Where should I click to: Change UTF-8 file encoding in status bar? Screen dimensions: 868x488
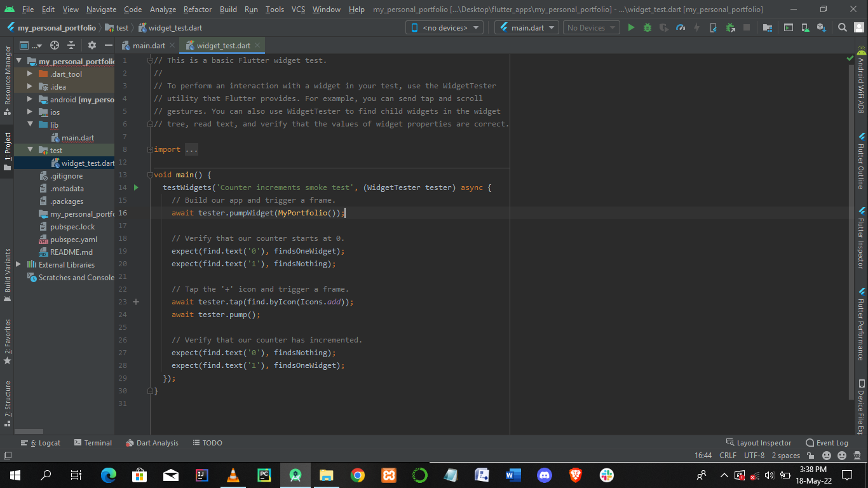point(754,456)
